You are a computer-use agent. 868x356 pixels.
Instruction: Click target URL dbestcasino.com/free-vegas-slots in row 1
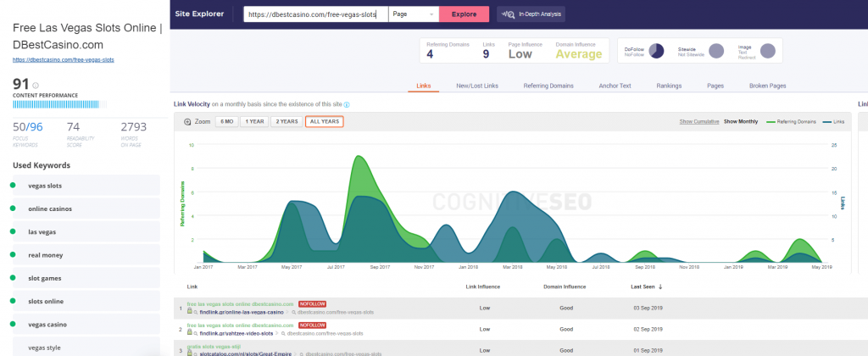pos(336,312)
